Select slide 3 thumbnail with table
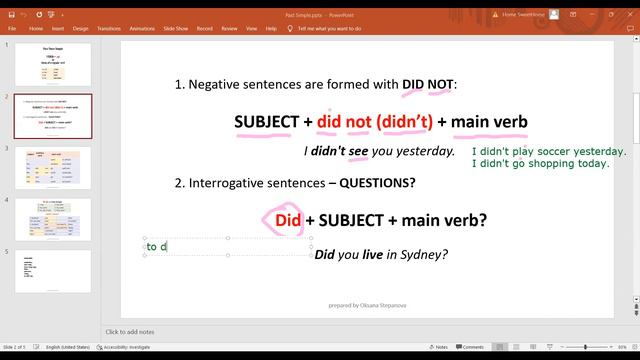 click(x=53, y=168)
